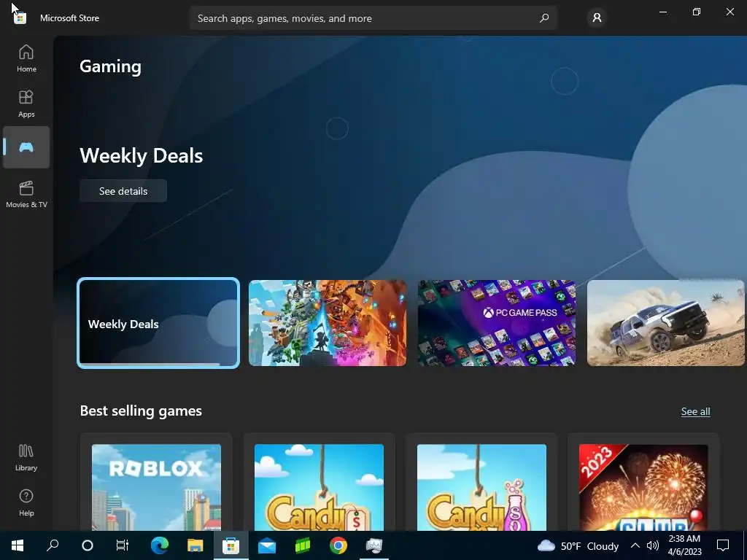Open Mail app from taskbar
This screenshot has width=747, height=560.
(x=267, y=545)
